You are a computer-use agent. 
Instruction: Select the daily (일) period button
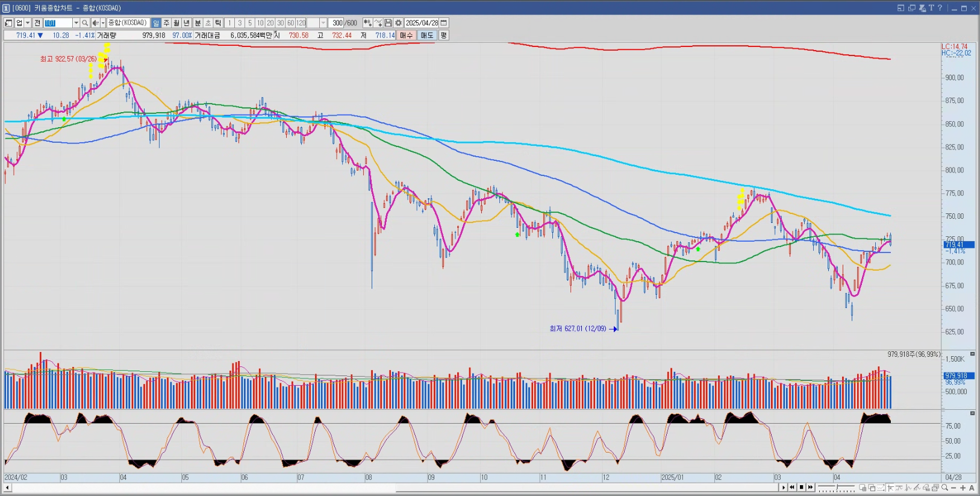pyautogui.click(x=156, y=23)
